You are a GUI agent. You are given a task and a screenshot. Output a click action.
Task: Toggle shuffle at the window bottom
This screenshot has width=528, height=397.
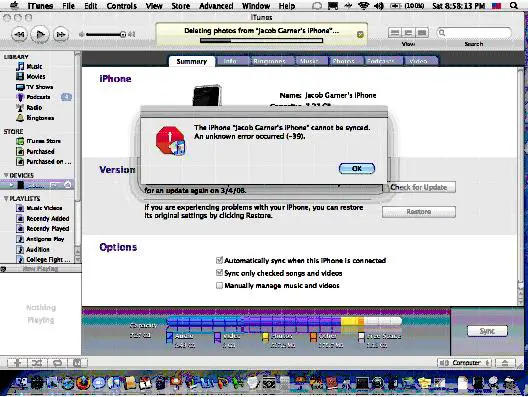(x=37, y=363)
